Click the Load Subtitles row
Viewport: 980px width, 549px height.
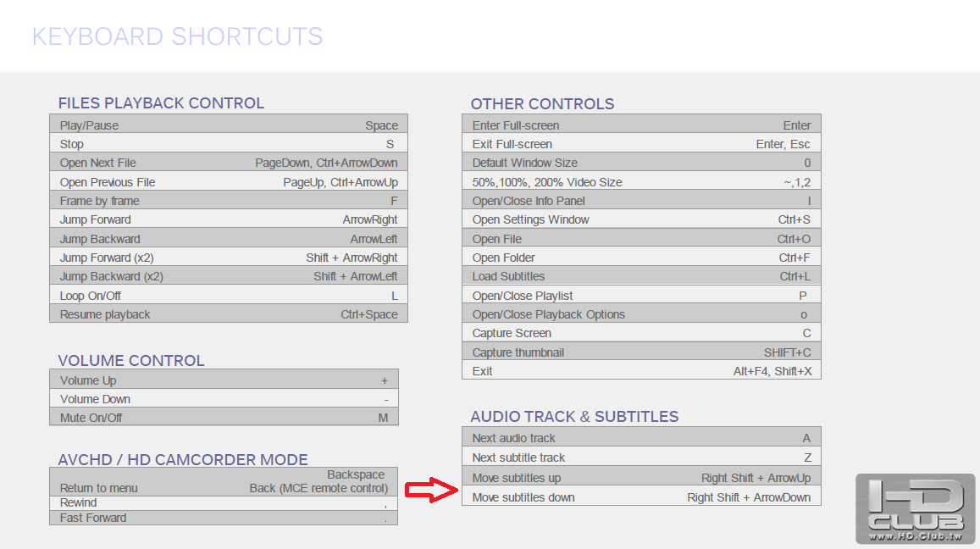(641, 276)
